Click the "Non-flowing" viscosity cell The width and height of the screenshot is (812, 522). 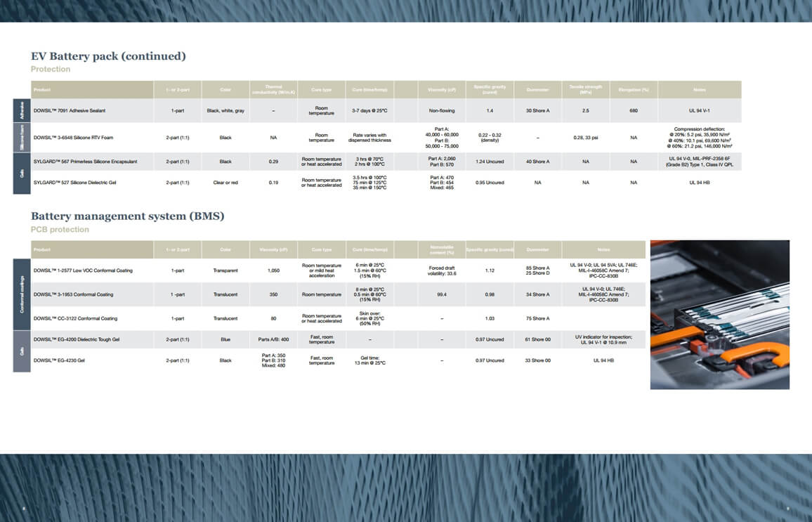point(442,111)
